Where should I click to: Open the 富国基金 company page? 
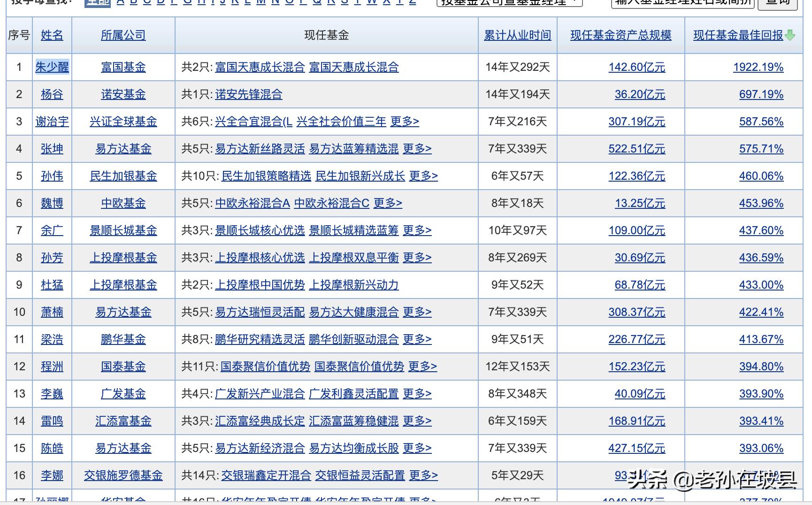click(x=123, y=67)
